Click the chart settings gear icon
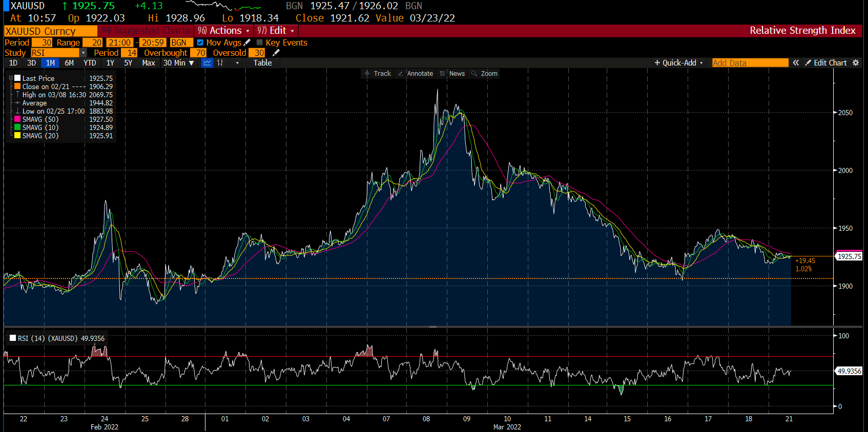 tap(856, 63)
